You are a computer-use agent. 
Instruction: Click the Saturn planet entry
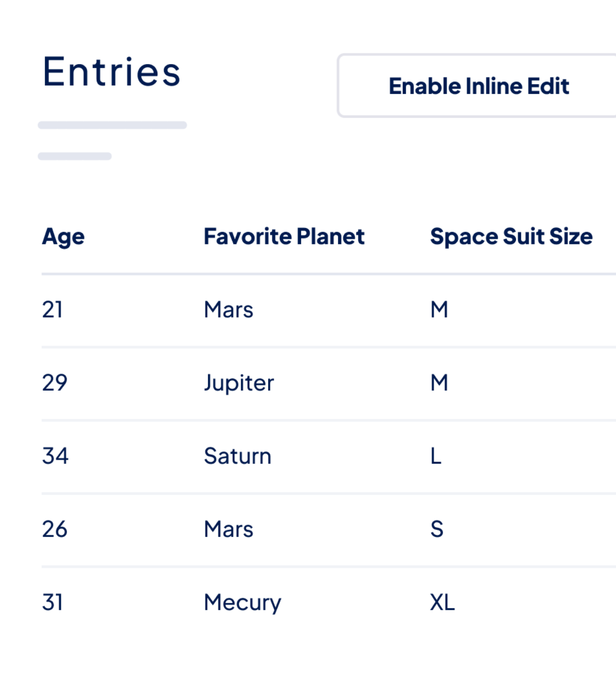click(237, 456)
